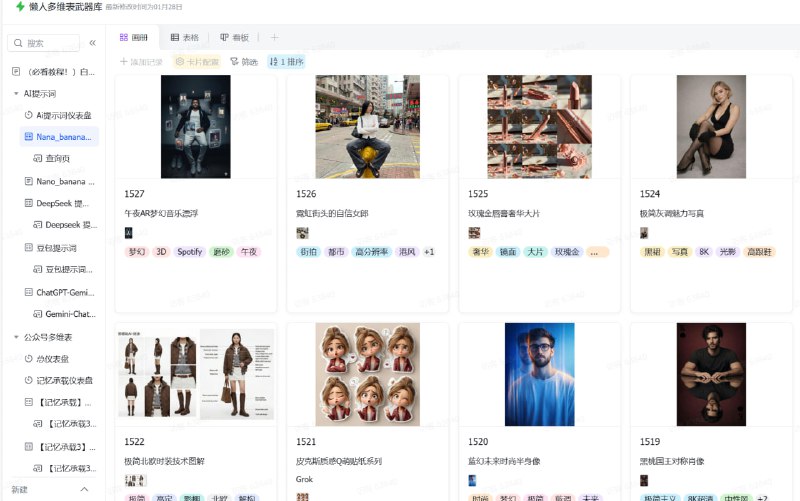Screen dimensions: 800x501
Task: Open cover image of card 1527
Action: click(196, 127)
